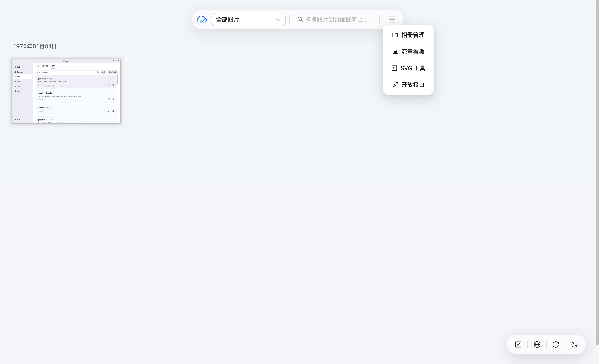Image resolution: width=599 pixels, height=364 pixels.
Task: Click the magnifier icon in the search bar
Action: pos(300,20)
